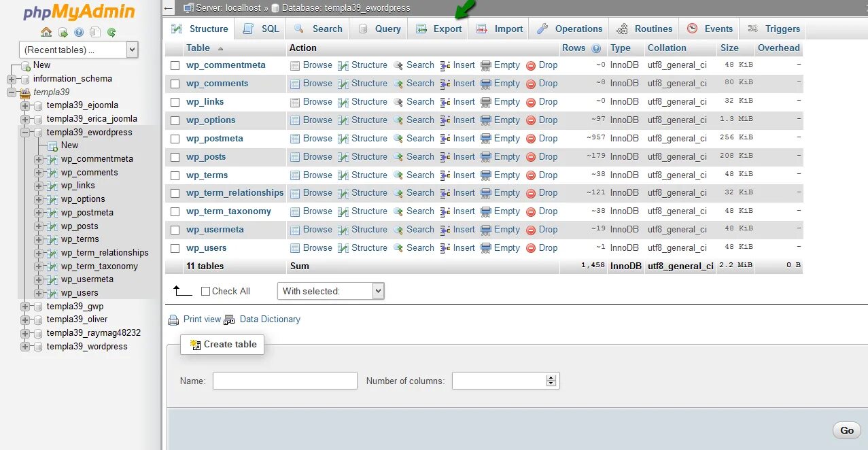The image size is (868, 450).
Task: Open the Import tab
Action: click(x=500, y=29)
